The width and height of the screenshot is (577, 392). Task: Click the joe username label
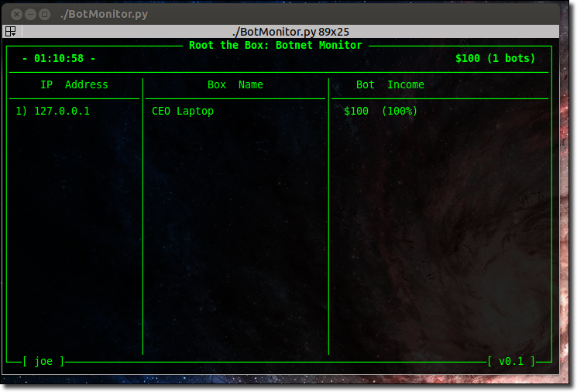(x=43, y=362)
